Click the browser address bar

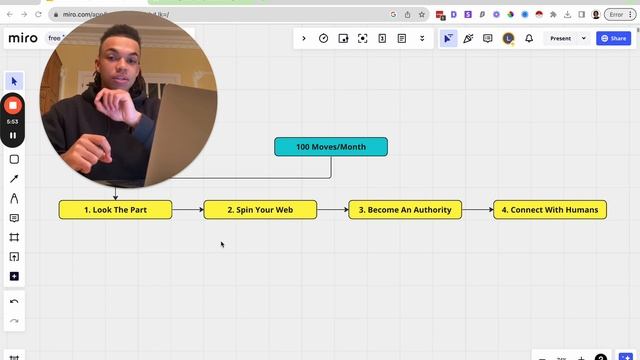(239, 14)
